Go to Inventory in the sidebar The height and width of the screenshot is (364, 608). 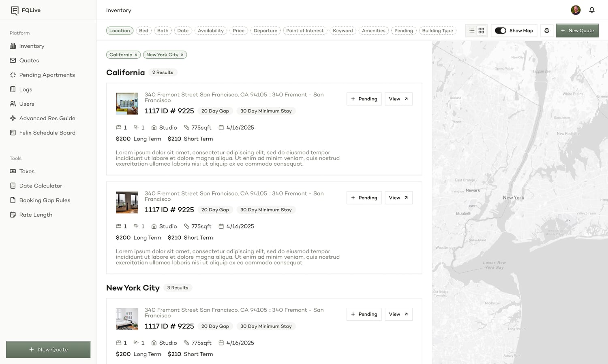point(27,46)
